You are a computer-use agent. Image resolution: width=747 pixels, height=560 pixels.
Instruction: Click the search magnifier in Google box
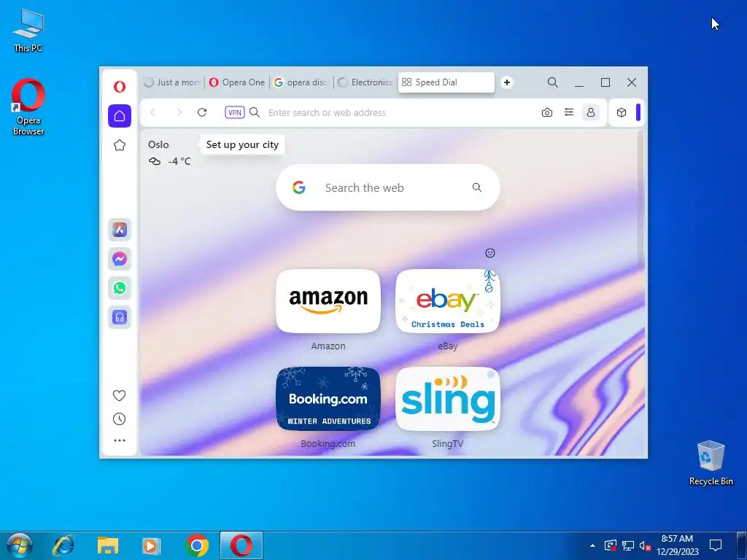pyautogui.click(x=477, y=187)
